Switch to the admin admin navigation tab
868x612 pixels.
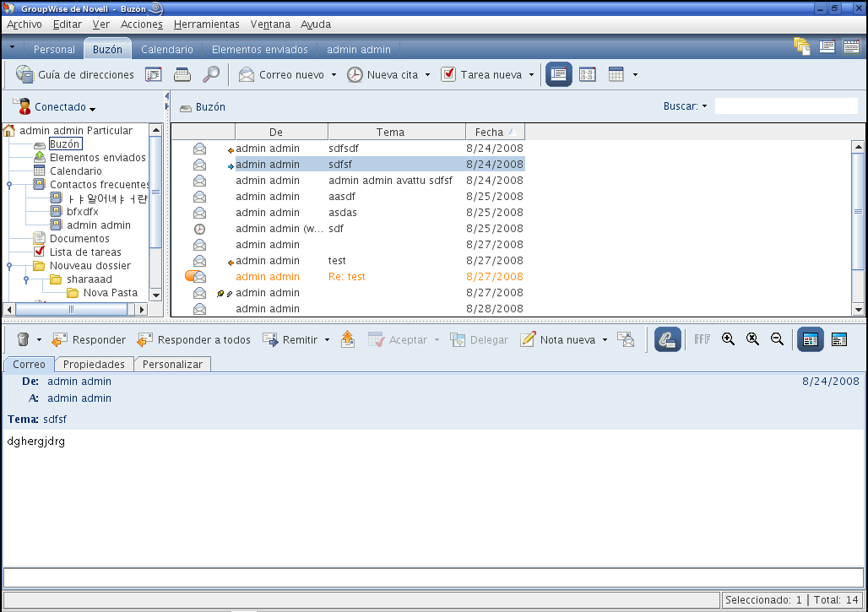359,49
